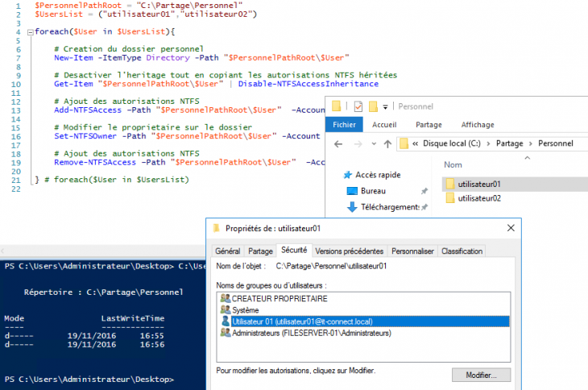The image size is (588, 390).
Task: Select the utilisateur02 folder
Action: (479, 198)
